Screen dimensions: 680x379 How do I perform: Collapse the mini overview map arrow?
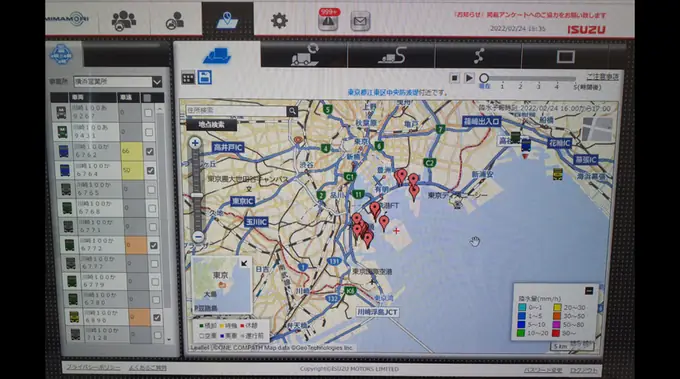point(244,263)
